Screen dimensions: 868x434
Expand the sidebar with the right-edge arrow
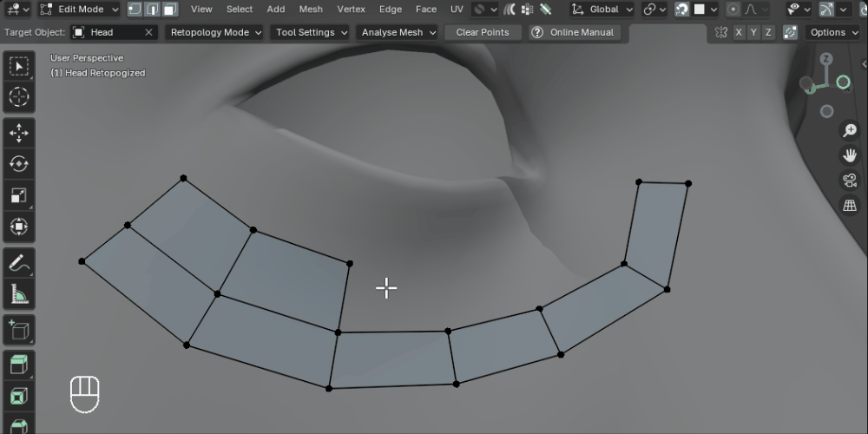865,64
